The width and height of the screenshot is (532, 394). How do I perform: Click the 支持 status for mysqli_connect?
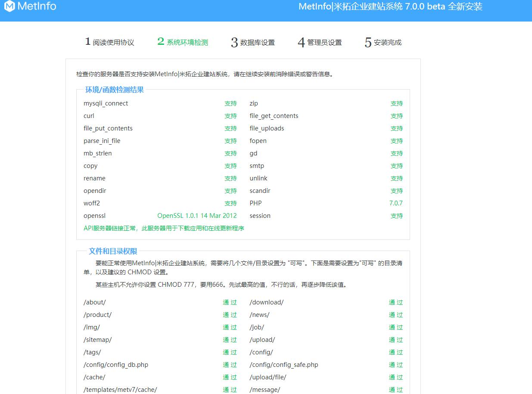click(230, 103)
